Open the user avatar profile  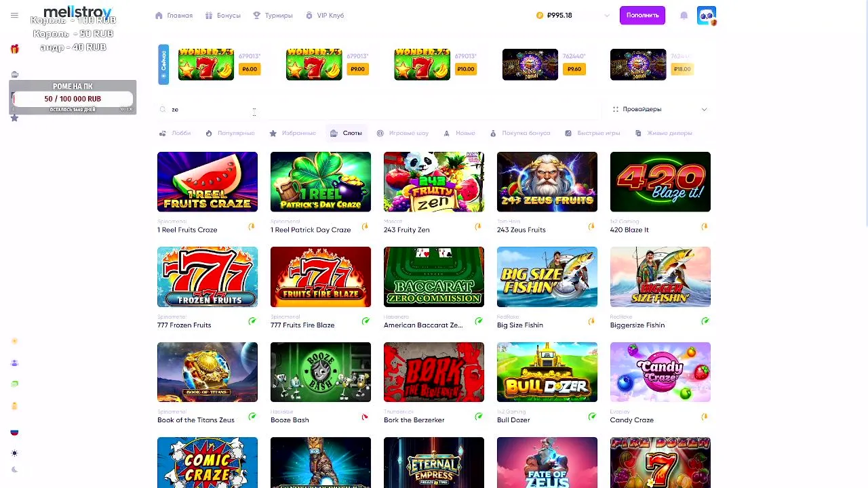coord(706,16)
